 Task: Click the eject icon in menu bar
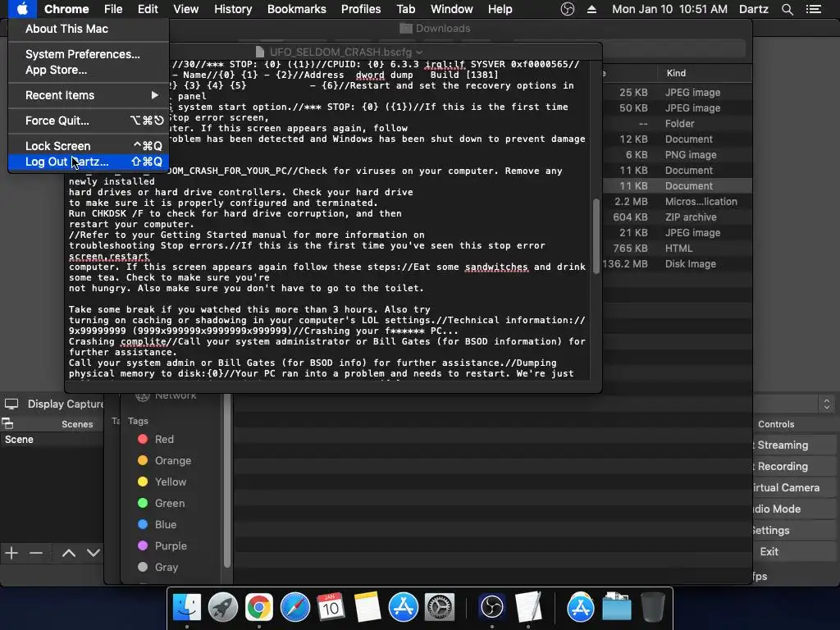pos(592,9)
